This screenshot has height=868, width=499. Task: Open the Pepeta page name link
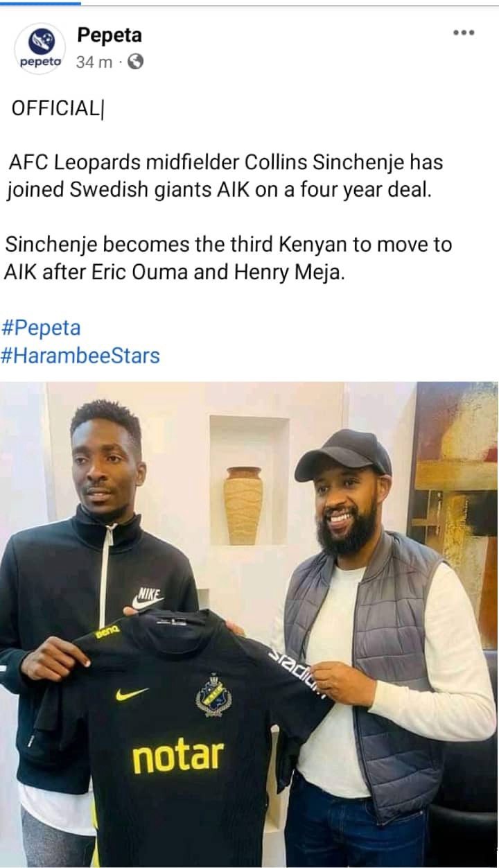110,34
